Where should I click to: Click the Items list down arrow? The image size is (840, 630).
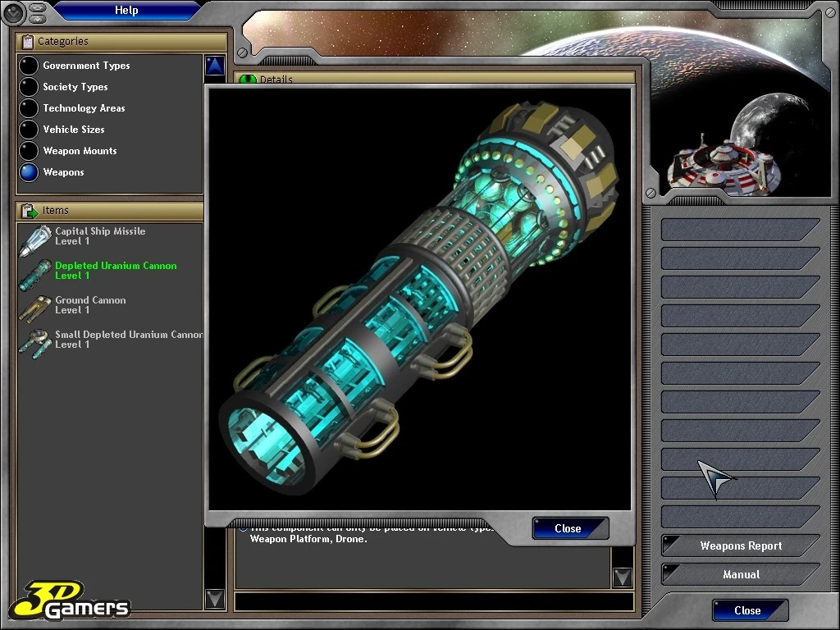pyautogui.click(x=215, y=599)
